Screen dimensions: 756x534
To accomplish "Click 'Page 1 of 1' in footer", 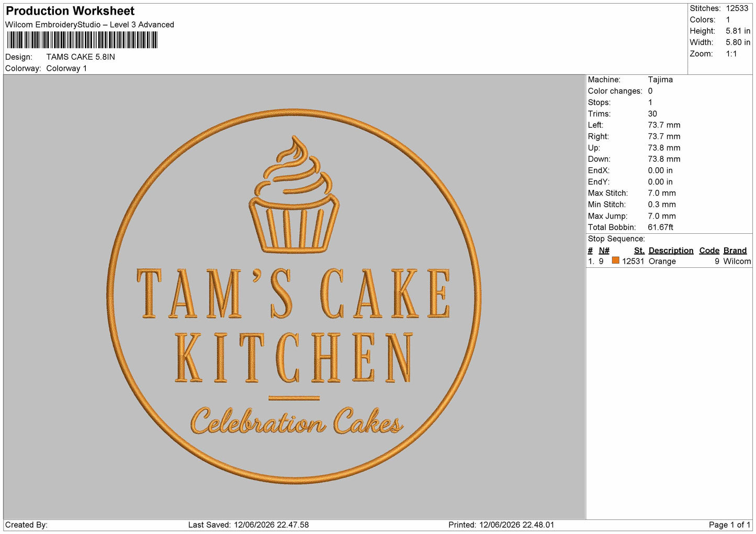I will point(729,525).
